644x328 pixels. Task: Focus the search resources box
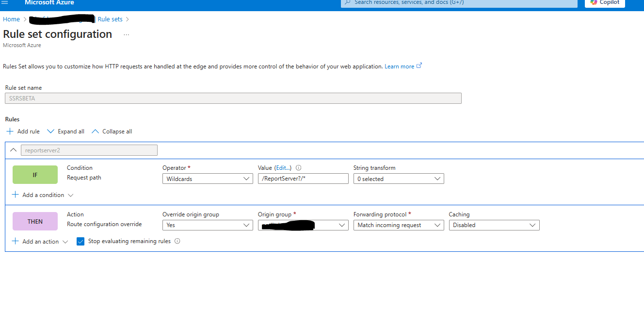tap(459, 2)
